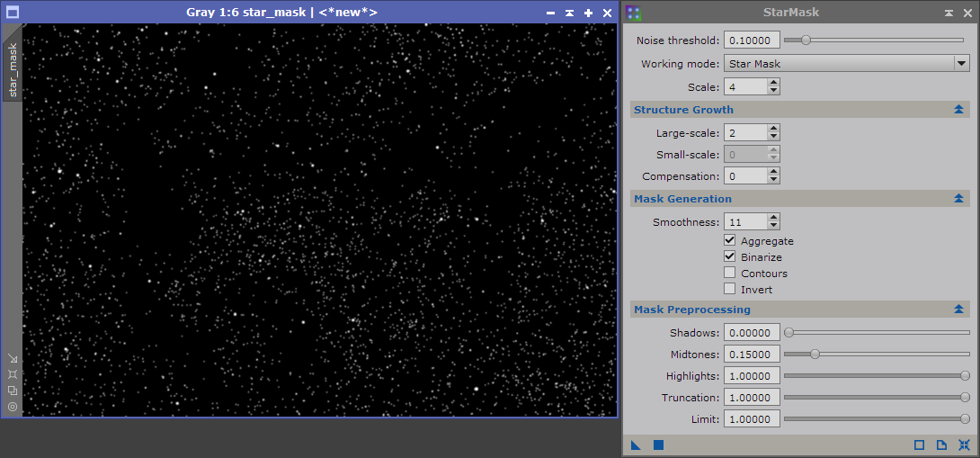Close the star_mask image window

(607, 13)
